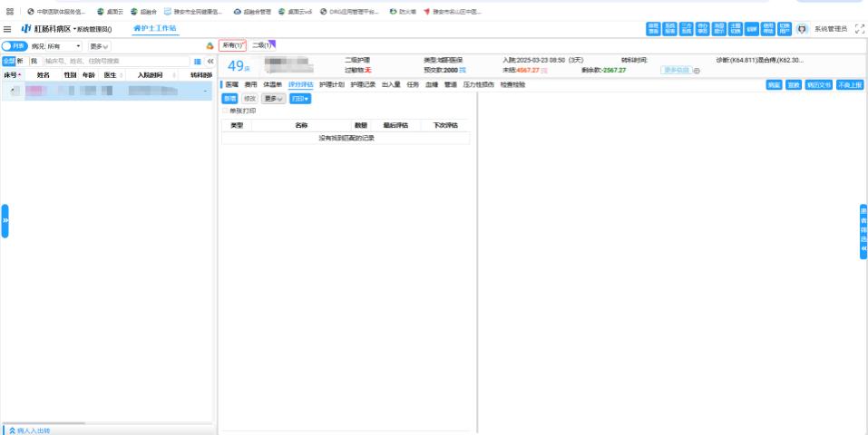
Task: Open browser apps grid icon
Action: tap(10, 11)
